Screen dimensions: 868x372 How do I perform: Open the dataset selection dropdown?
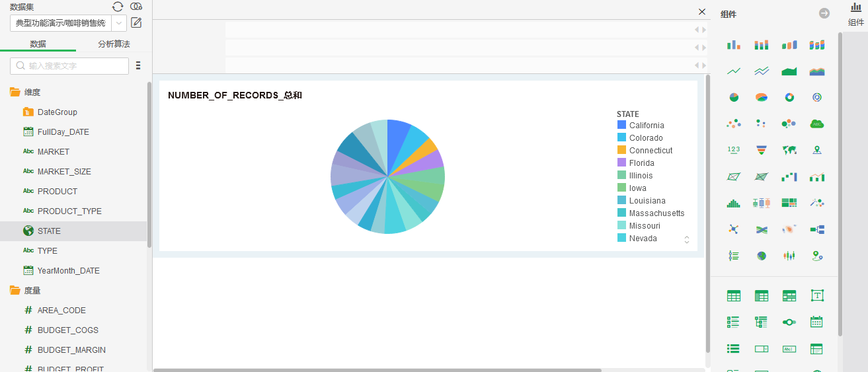119,23
